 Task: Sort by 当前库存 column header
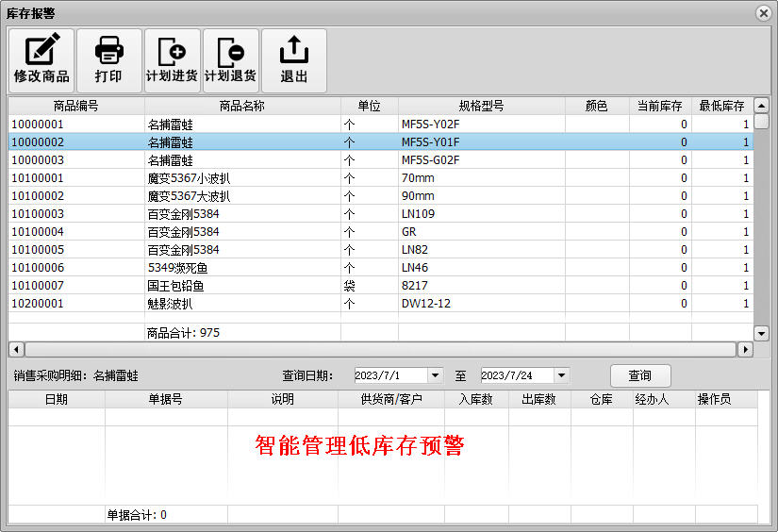click(x=659, y=106)
